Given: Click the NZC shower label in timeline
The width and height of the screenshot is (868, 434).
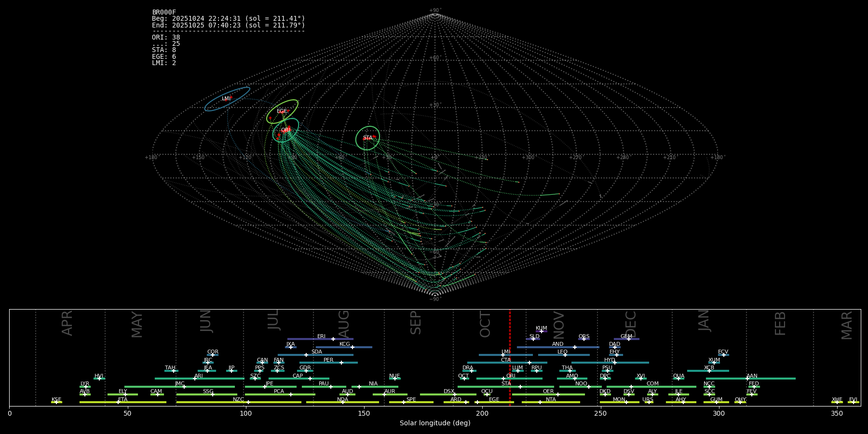Looking at the screenshot, I should [239, 400].
